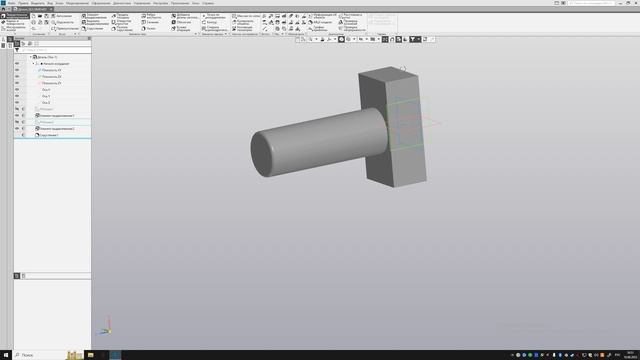Open the Моделирование menu
Image resolution: width=640 pixels, height=360 pixels.
point(78,3)
